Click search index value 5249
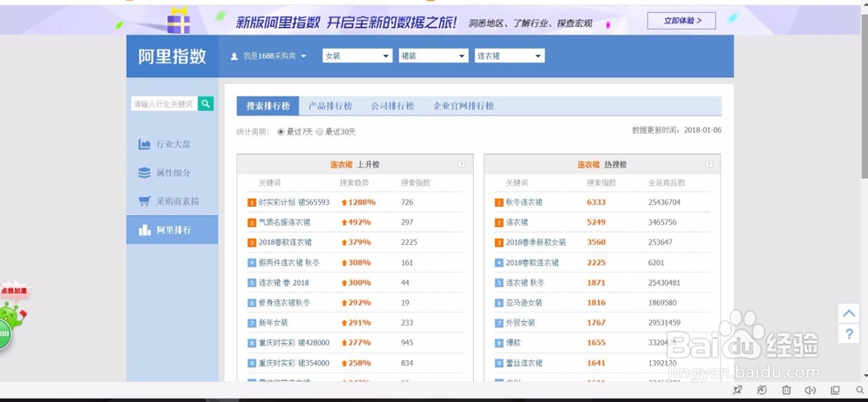The image size is (868, 402). (x=596, y=222)
